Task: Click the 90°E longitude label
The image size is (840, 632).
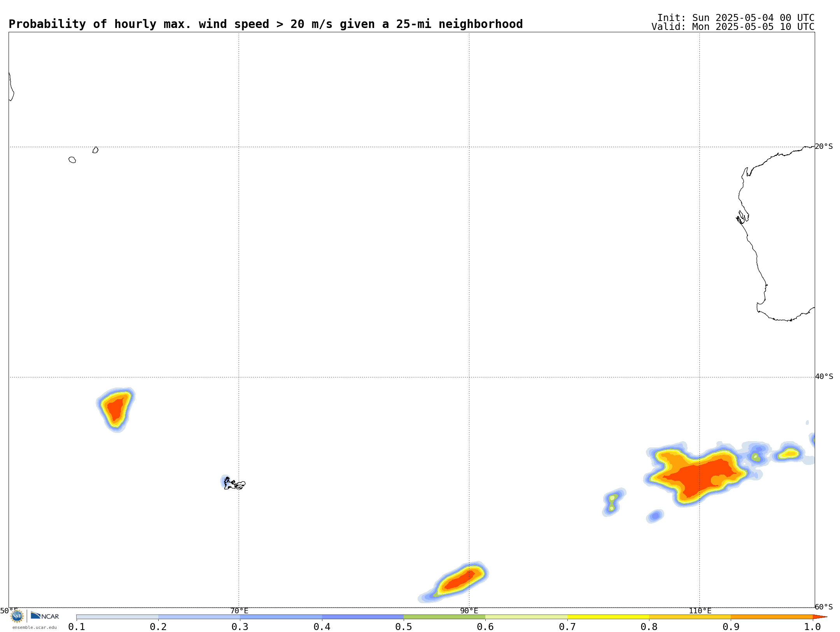Action: tap(469, 611)
